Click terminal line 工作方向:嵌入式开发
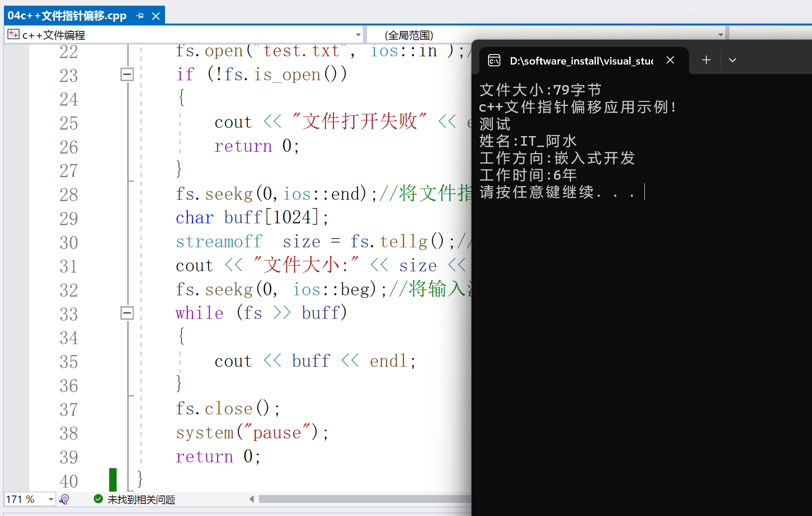Viewport: 812px width, 516px height. 557,158
